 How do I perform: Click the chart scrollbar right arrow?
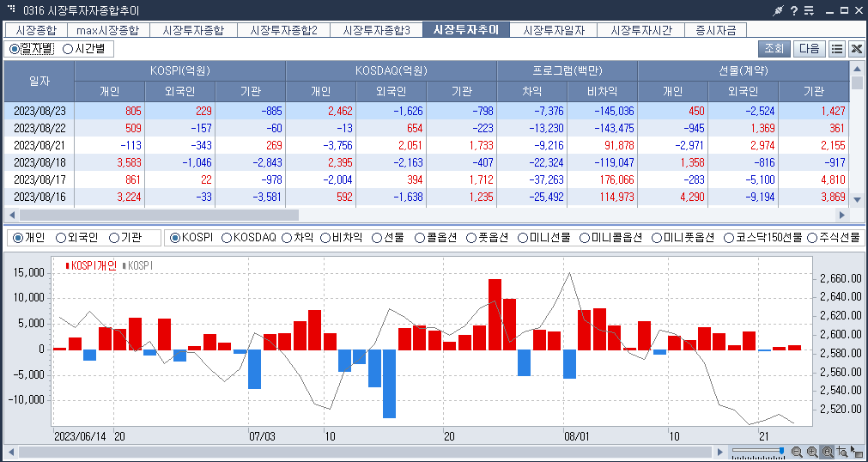719,452
